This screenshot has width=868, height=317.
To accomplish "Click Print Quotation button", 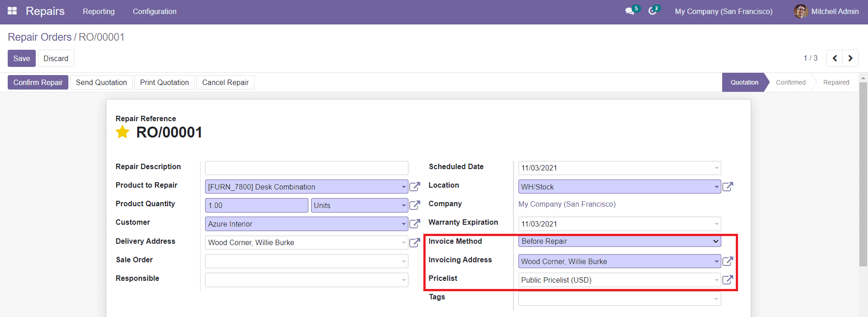I will pos(164,82).
